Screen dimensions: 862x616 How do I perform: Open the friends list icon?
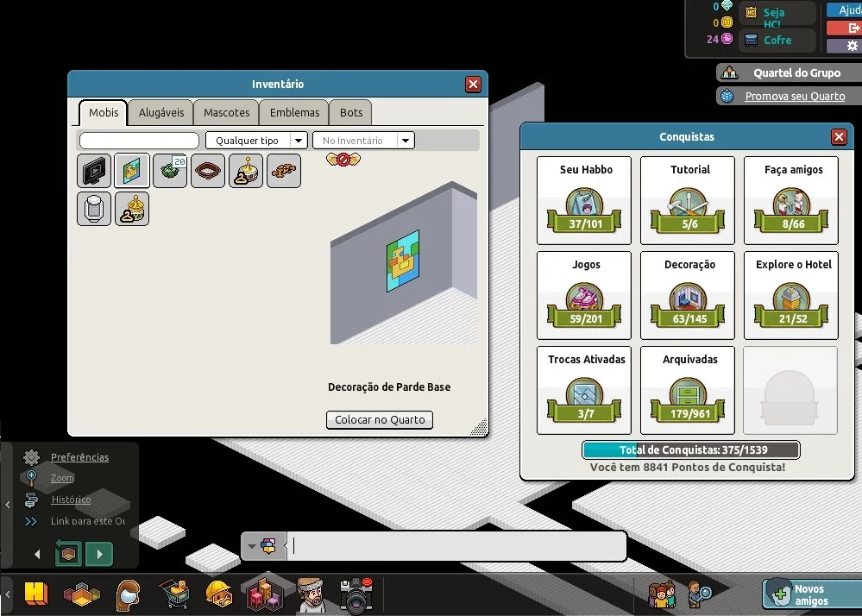point(662,594)
